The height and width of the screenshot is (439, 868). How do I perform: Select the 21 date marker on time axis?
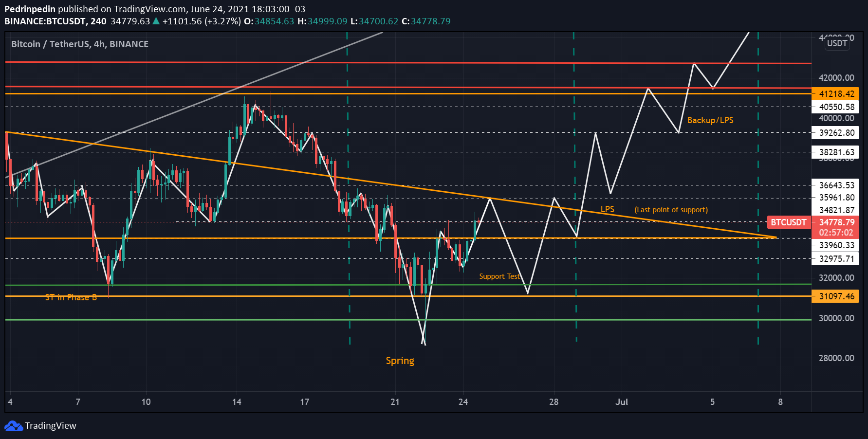pos(395,402)
